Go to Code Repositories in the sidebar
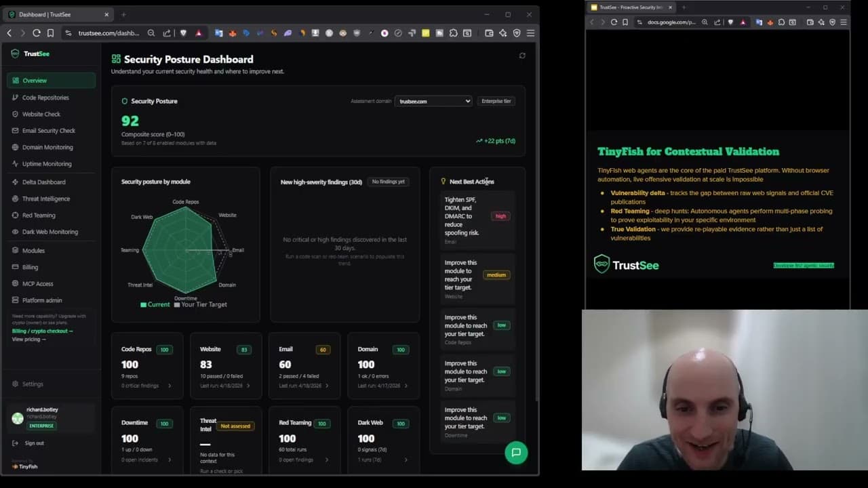 point(51,98)
